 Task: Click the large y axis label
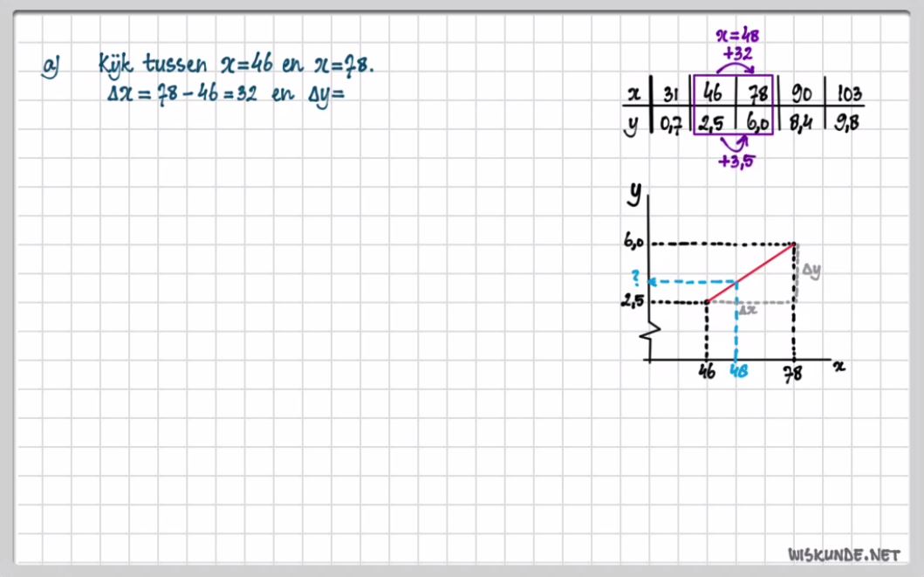(x=634, y=194)
